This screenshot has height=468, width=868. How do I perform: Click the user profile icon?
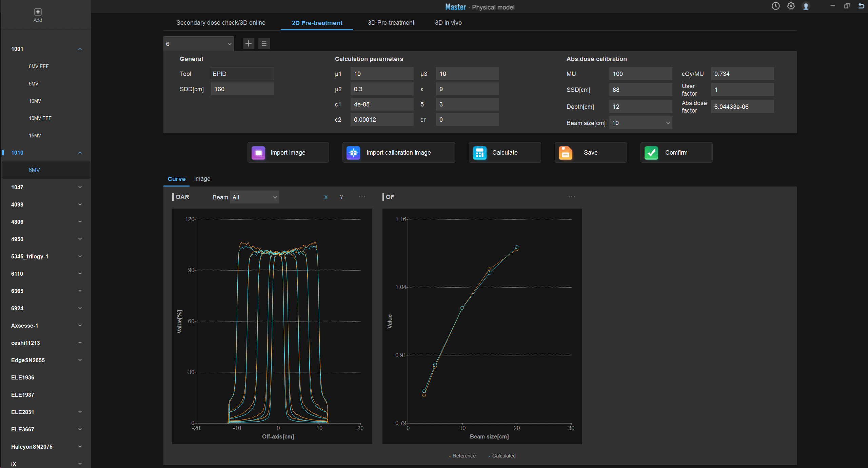[806, 6]
